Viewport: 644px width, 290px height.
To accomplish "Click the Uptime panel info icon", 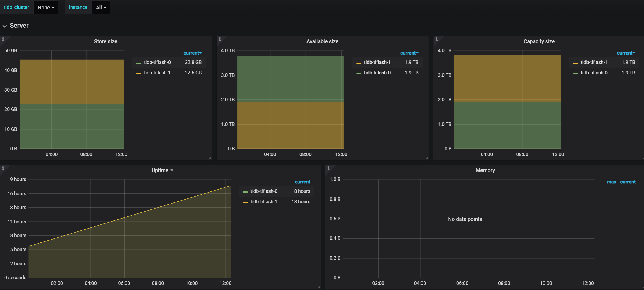I will pyautogui.click(x=3, y=168).
